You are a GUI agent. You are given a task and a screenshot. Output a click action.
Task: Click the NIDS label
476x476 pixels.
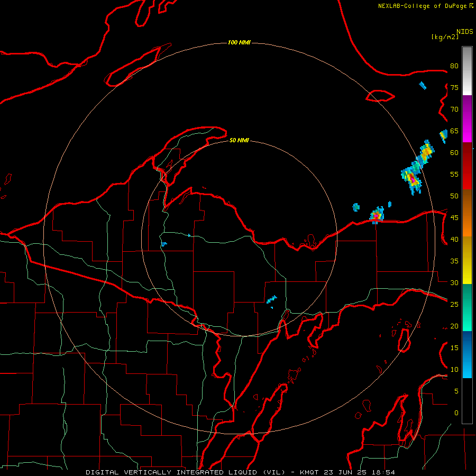pos(465,32)
